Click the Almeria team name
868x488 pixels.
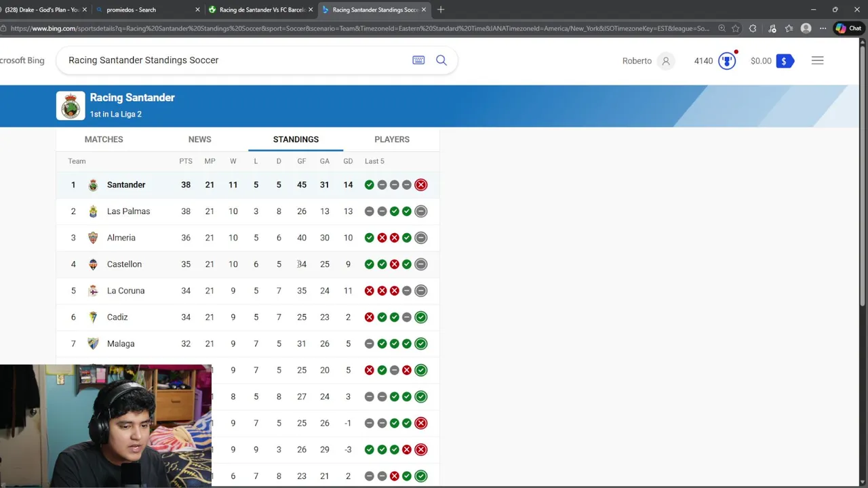point(121,238)
